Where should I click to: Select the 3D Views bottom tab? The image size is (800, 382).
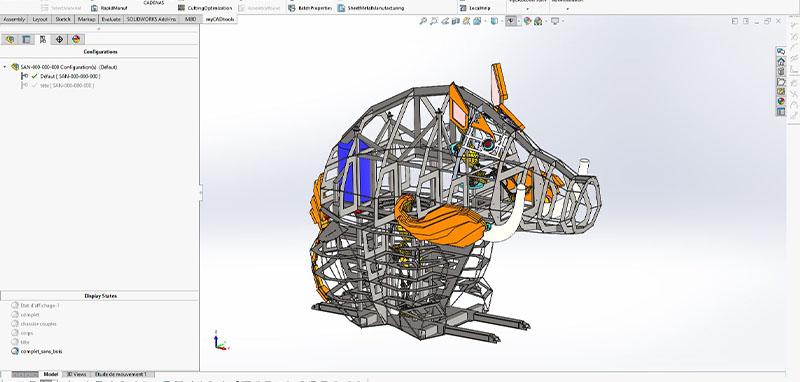(77, 374)
